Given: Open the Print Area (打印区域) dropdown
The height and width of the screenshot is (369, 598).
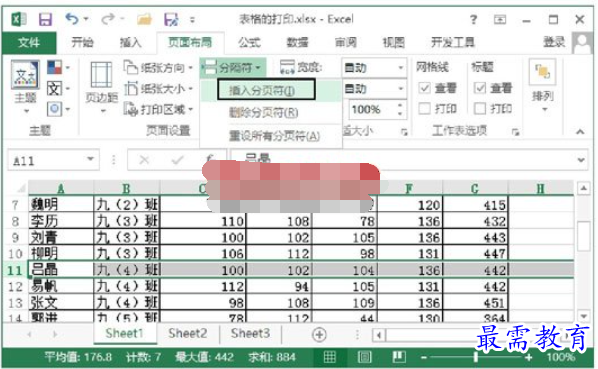Looking at the screenshot, I should tap(158, 109).
